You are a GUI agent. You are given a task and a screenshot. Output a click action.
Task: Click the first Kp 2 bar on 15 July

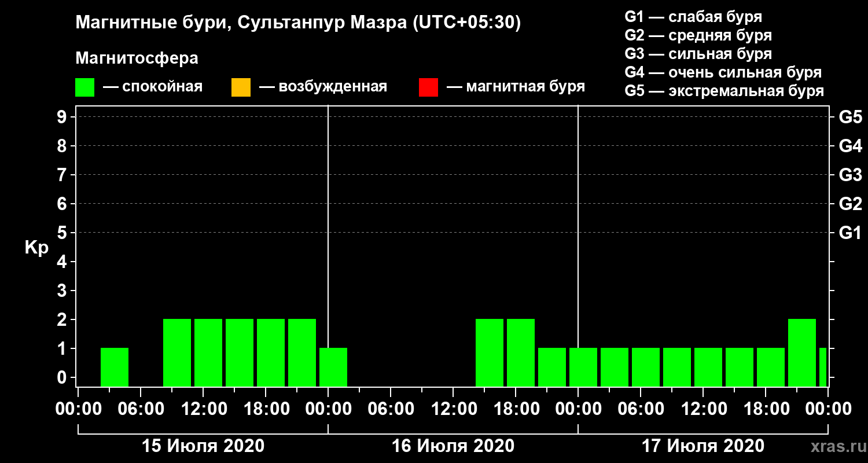(177, 352)
